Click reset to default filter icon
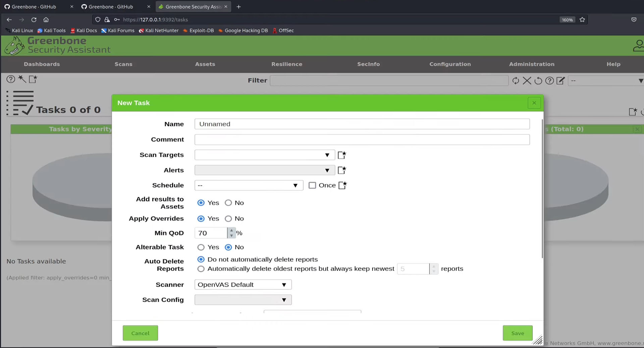Viewport: 644px width, 348px height. click(538, 80)
